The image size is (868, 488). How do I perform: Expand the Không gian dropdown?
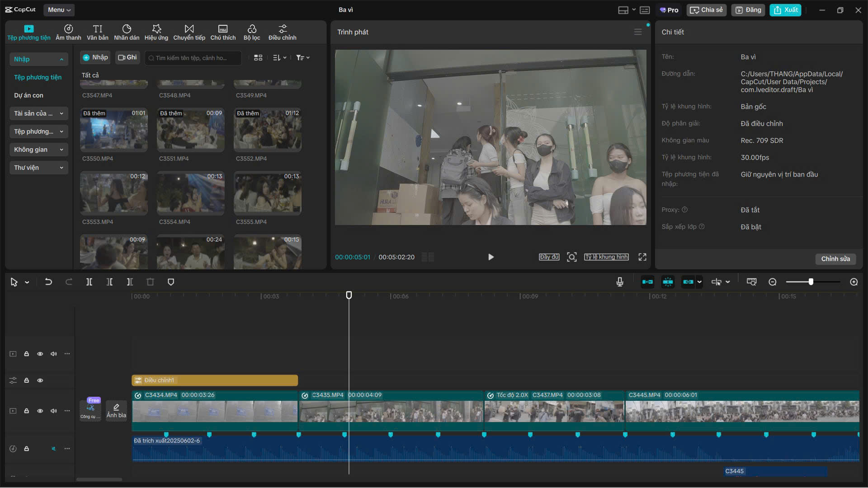click(38, 150)
